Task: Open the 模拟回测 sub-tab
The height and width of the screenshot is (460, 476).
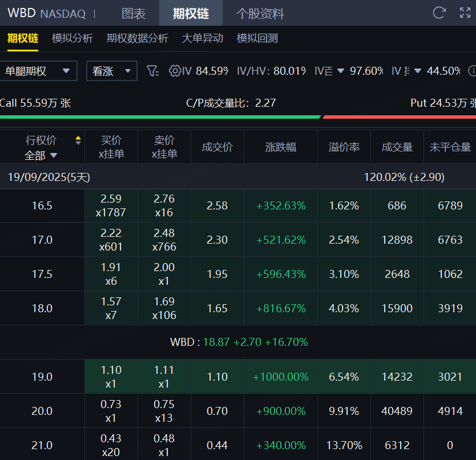Action: pyautogui.click(x=257, y=38)
